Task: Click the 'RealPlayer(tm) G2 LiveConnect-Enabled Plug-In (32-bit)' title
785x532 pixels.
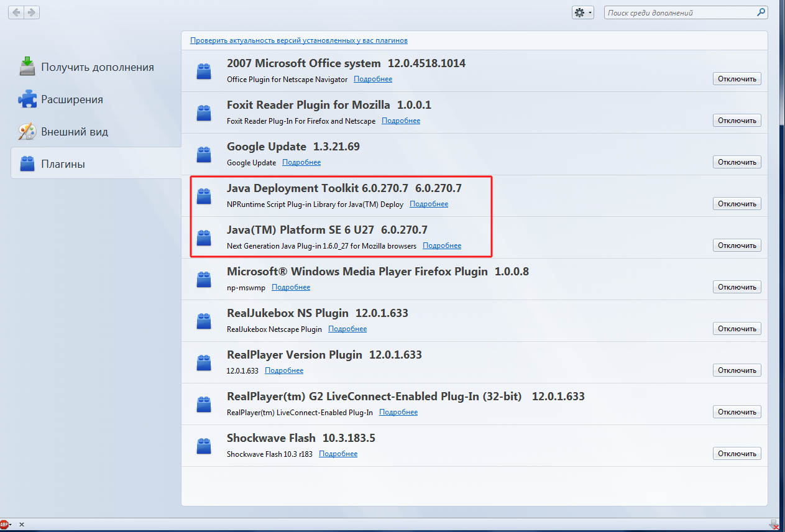Action: click(x=374, y=397)
